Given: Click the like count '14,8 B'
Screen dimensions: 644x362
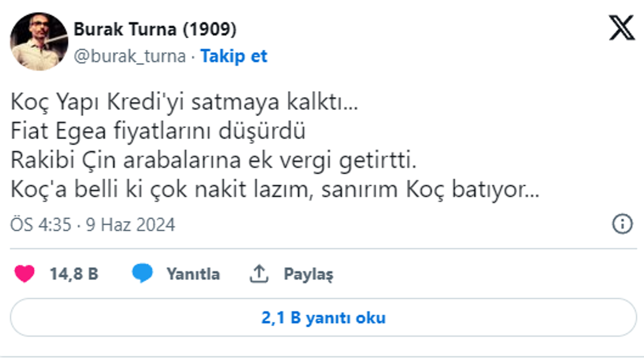Looking at the screenshot, I should point(73,274).
